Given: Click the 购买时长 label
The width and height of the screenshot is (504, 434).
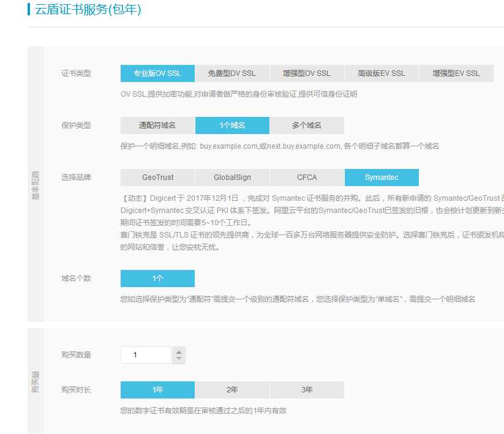Looking at the screenshot, I should (76, 390).
